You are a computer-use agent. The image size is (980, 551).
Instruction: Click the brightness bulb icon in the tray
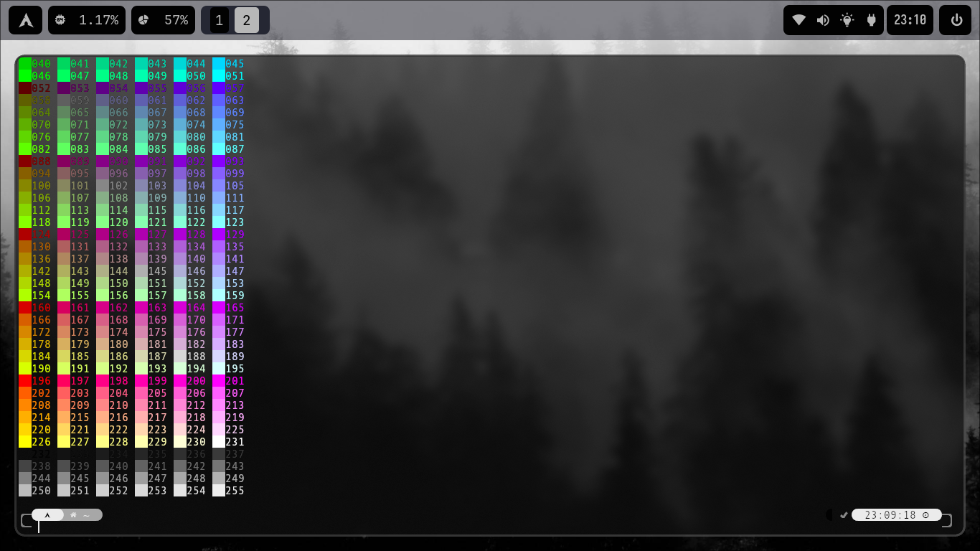(847, 19)
